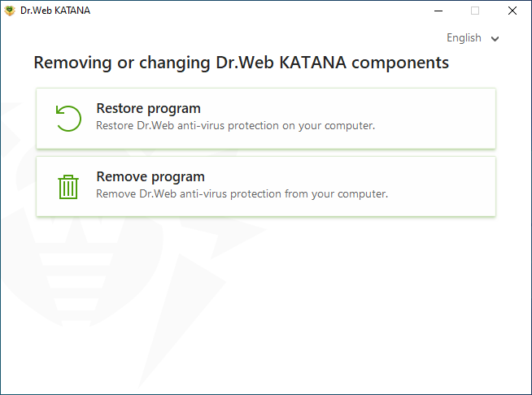Choose the Remove program option
The image size is (532, 395).
pos(266,186)
